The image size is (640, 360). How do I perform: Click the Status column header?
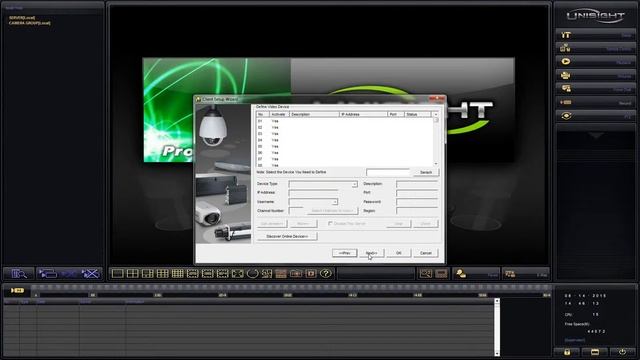pos(417,114)
